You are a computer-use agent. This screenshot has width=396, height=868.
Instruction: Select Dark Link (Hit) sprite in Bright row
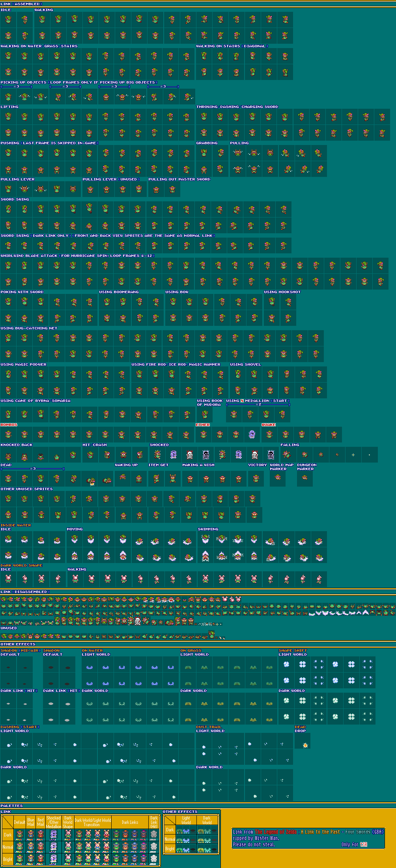[154, 859]
